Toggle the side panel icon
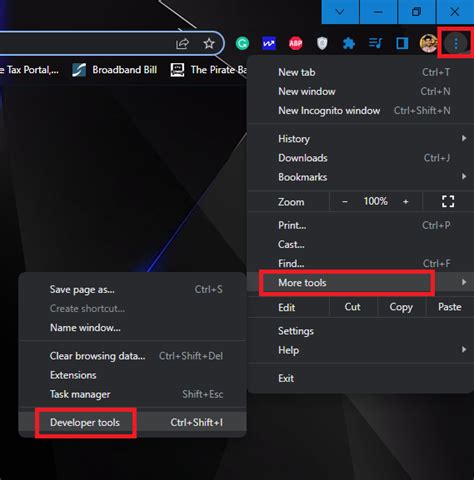474x480 pixels. [x=402, y=43]
